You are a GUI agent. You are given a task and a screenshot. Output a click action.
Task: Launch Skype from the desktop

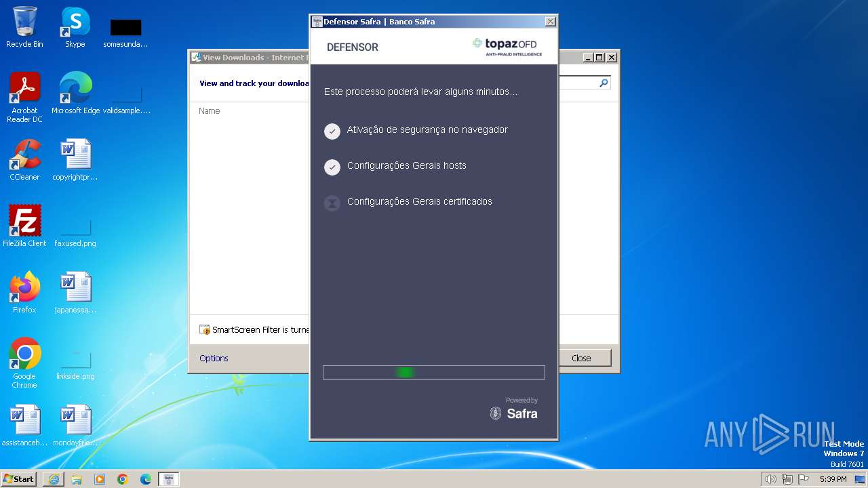pos(75,27)
